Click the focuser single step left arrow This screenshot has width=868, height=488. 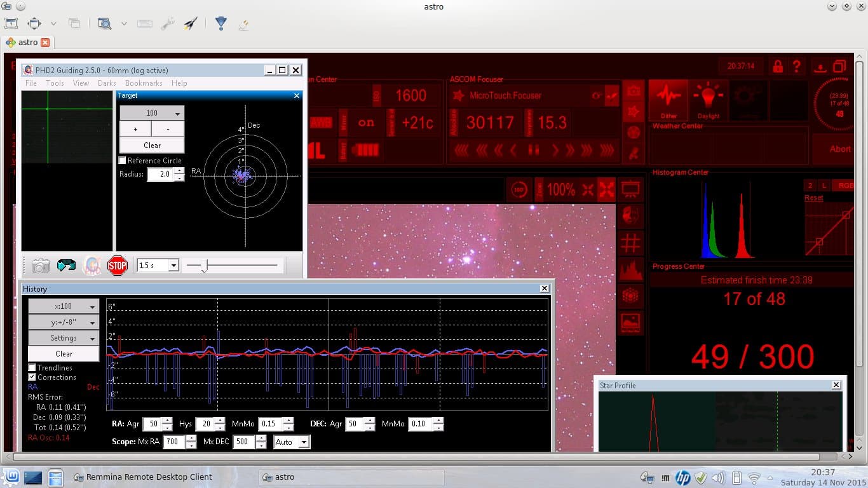click(513, 151)
